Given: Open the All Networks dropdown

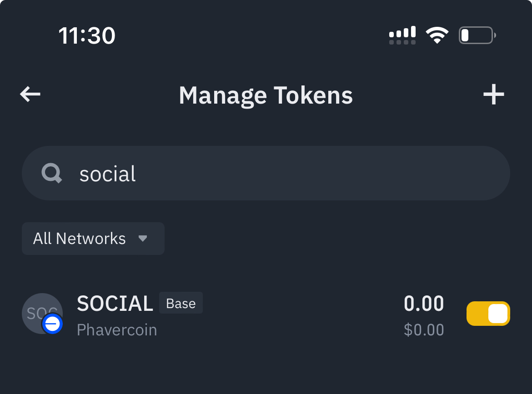Looking at the screenshot, I should 93,239.
